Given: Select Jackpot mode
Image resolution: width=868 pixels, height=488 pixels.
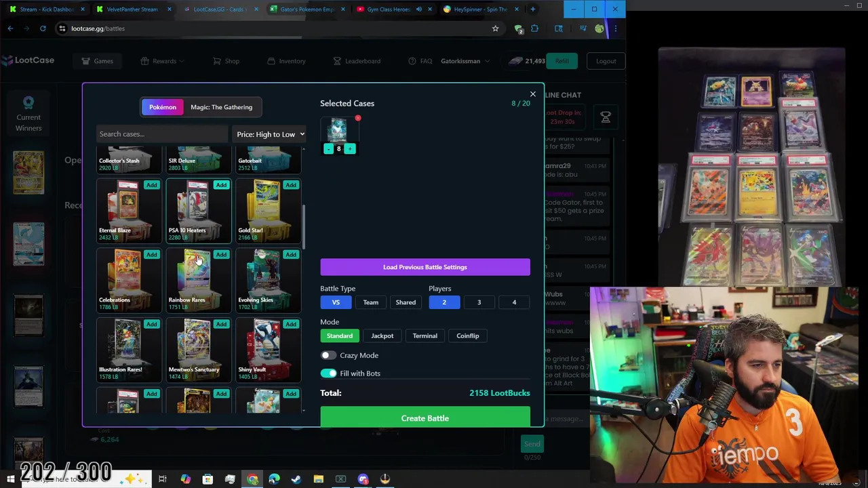Looking at the screenshot, I should (x=382, y=336).
